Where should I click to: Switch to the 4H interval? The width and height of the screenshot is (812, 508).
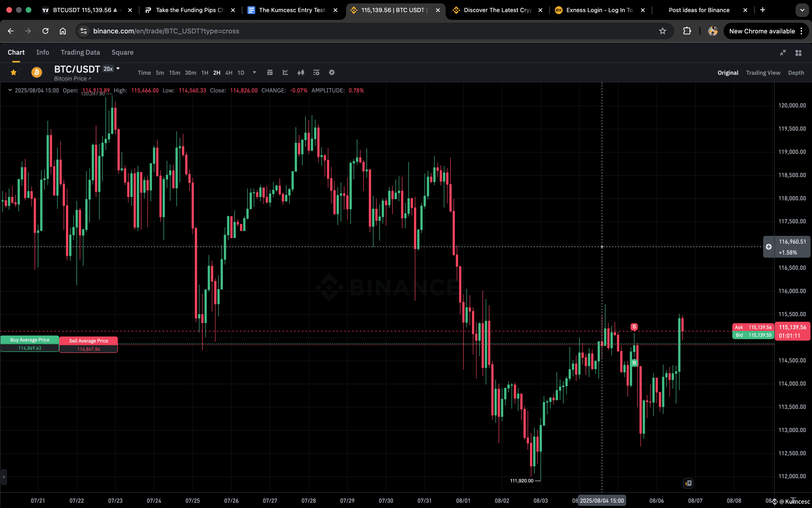coord(229,73)
